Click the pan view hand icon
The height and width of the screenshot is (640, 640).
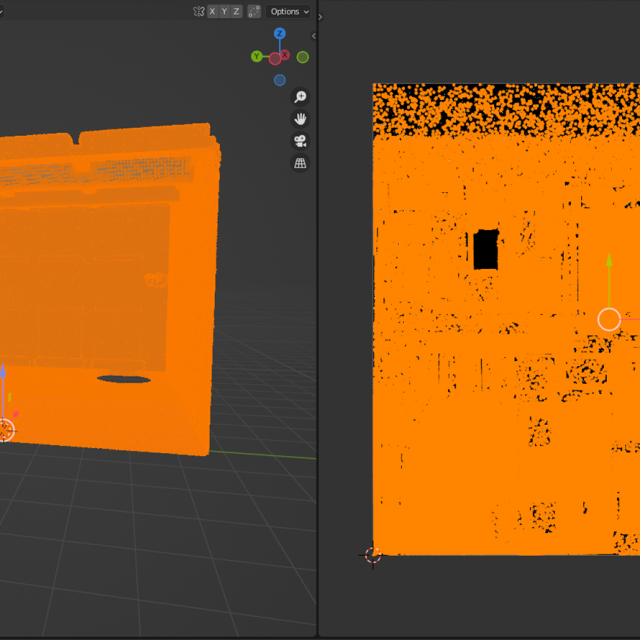[300, 119]
